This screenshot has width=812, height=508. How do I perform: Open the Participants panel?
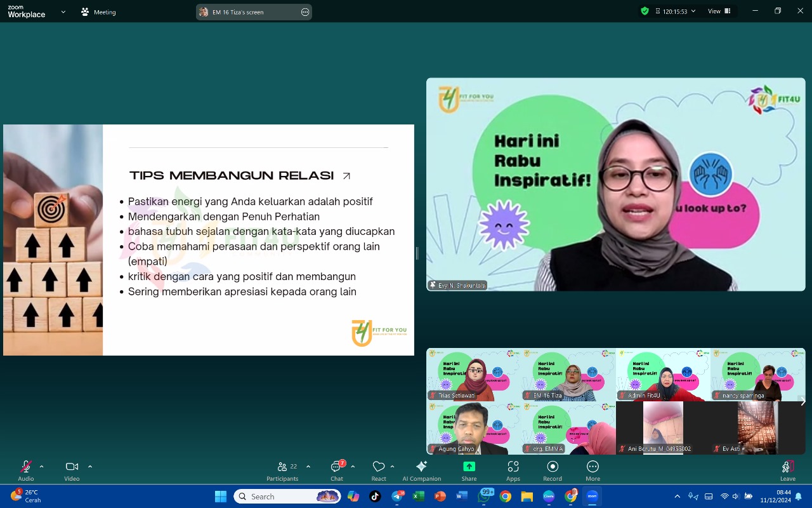point(282,471)
